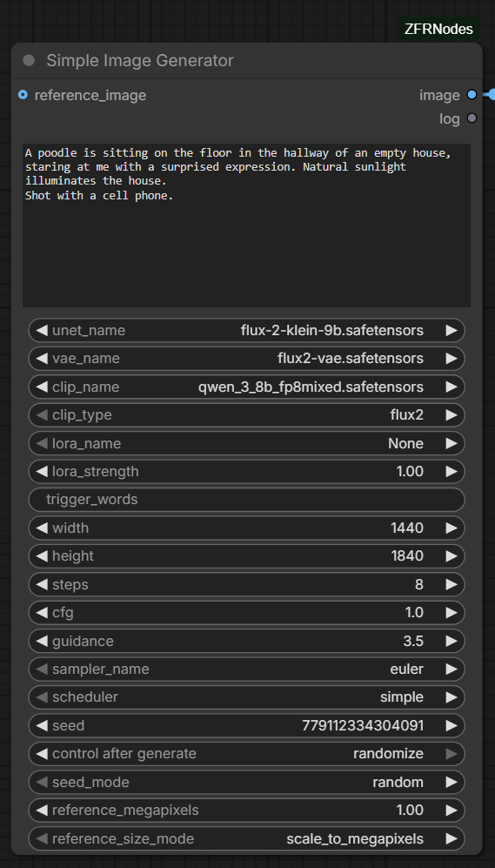Click the height 1840 value

click(407, 556)
